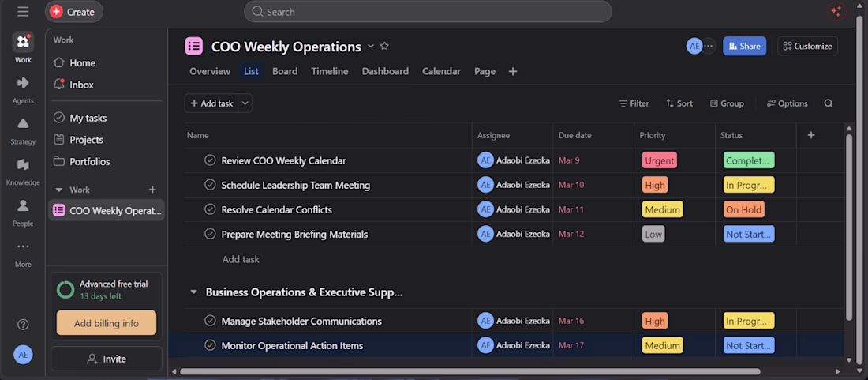Screen dimensions: 868x380
Task: Select COO Weekly Operations project in sidebar
Action: (107, 210)
